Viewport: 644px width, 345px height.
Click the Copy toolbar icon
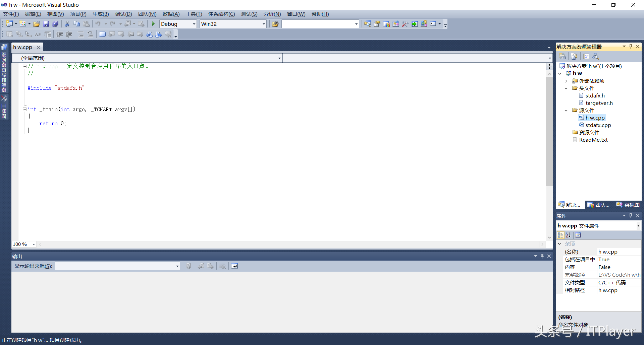coord(76,24)
